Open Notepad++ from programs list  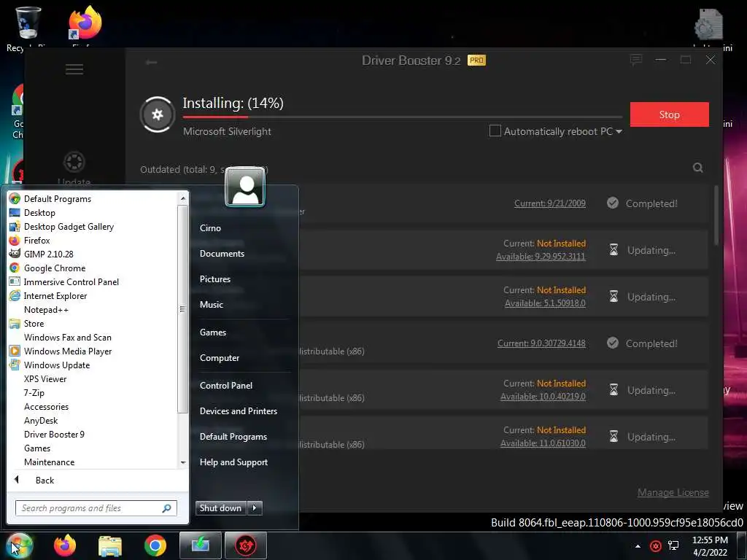[46, 310]
